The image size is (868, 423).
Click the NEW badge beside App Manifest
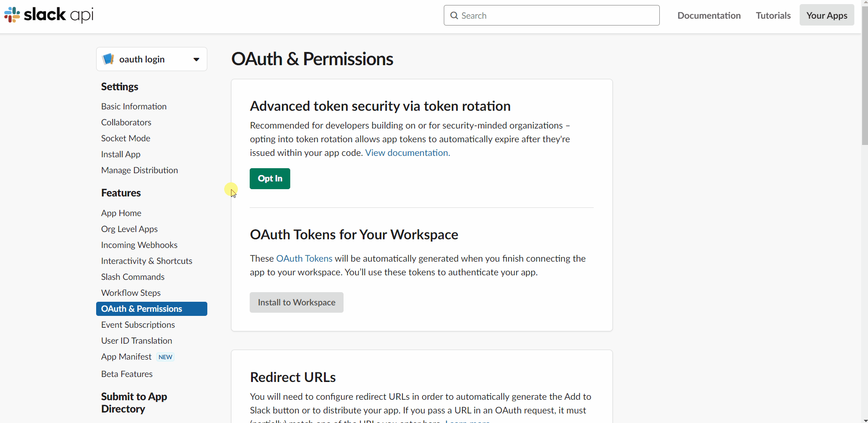click(165, 357)
